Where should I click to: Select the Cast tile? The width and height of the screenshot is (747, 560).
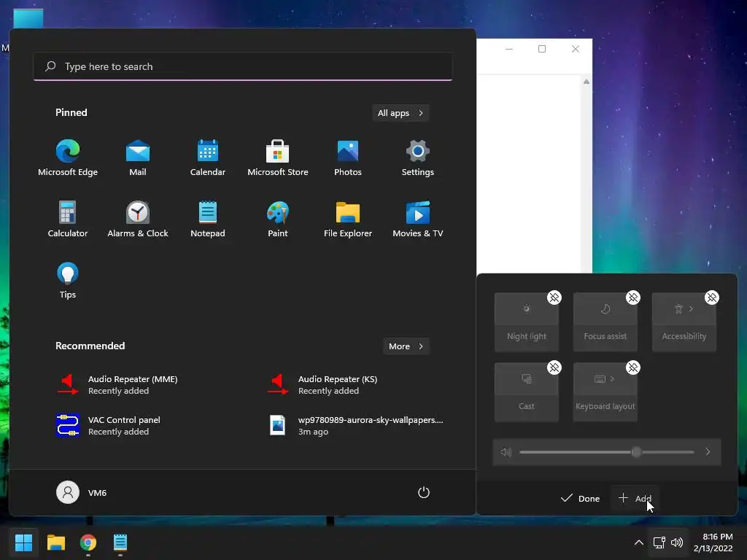527,392
